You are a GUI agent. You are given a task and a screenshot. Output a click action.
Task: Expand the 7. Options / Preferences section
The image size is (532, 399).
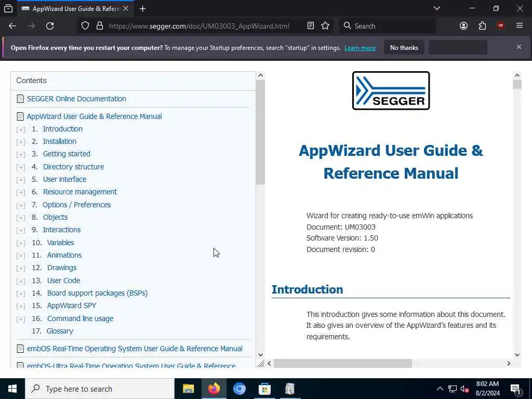[x=21, y=205]
